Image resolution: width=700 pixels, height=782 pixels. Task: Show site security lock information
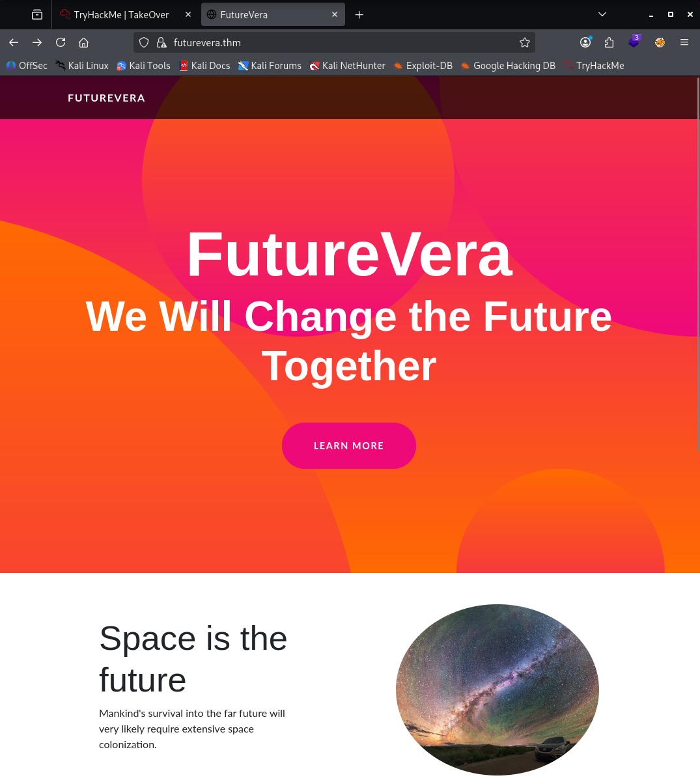pyautogui.click(x=161, y=42)
